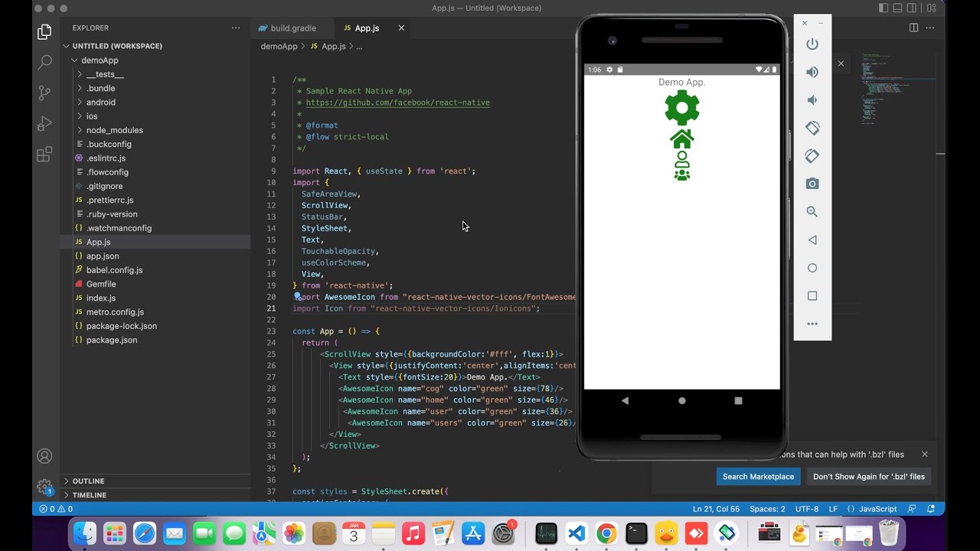
Task: Expand the android folder
Action: coord(100,102)
